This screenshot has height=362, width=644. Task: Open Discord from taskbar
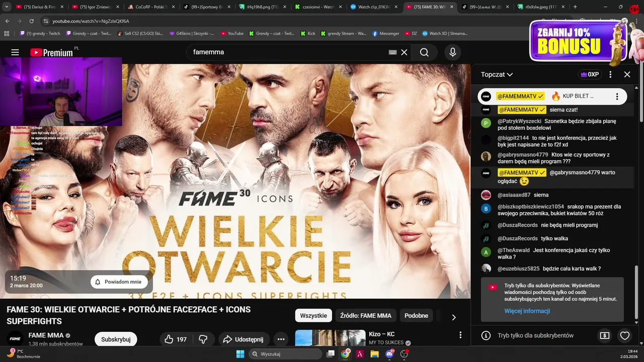pos(389,354)
